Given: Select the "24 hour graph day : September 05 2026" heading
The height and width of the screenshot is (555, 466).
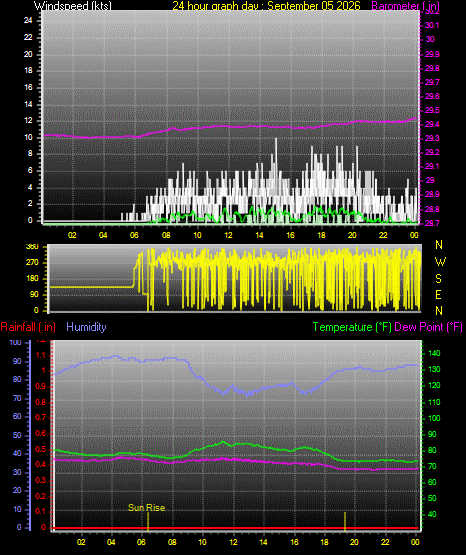Looking at the screenshot, I should pyautogui.click(x=266, y=6).
